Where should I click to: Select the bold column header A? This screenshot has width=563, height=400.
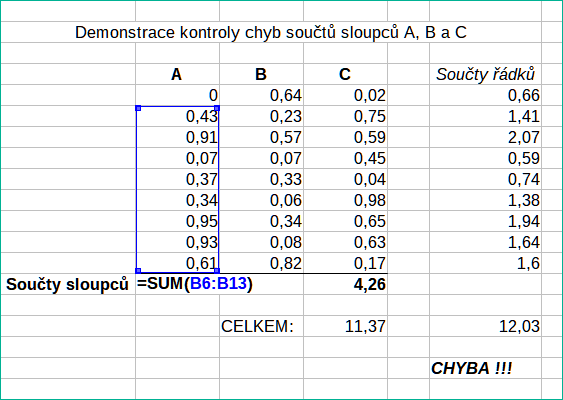(x=177, y=74)
